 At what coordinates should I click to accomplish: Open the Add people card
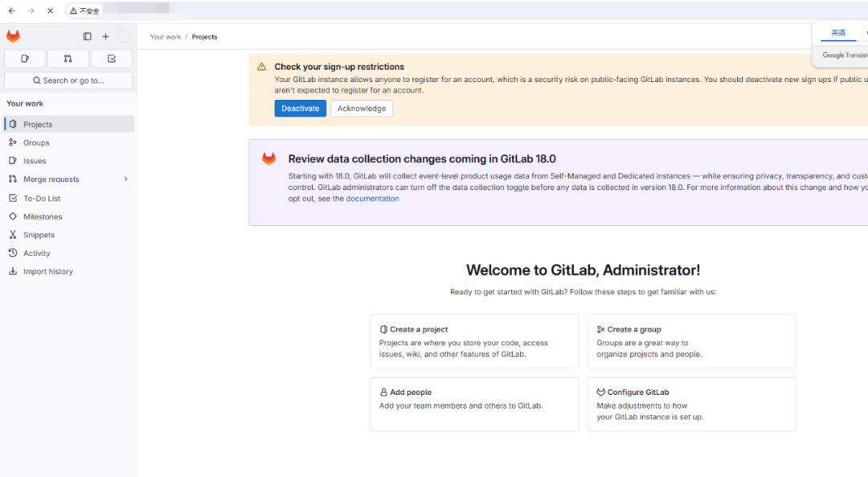[474, 405]
